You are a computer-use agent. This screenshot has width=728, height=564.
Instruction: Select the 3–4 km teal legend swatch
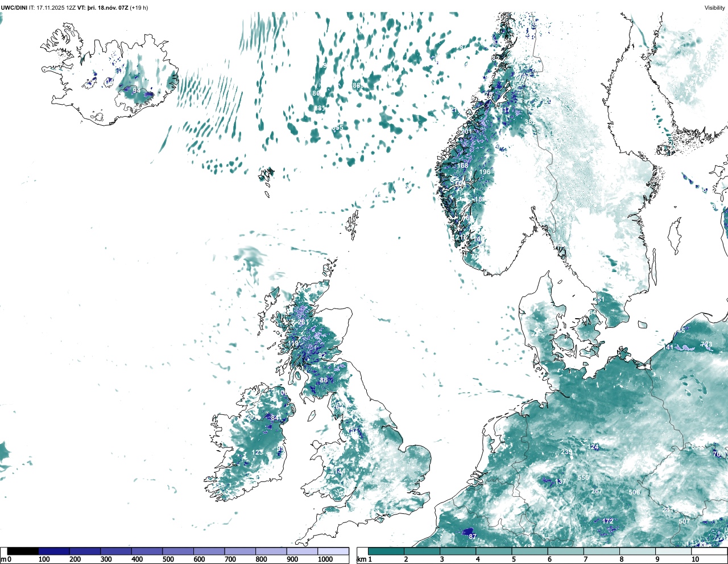coord(458,551)
